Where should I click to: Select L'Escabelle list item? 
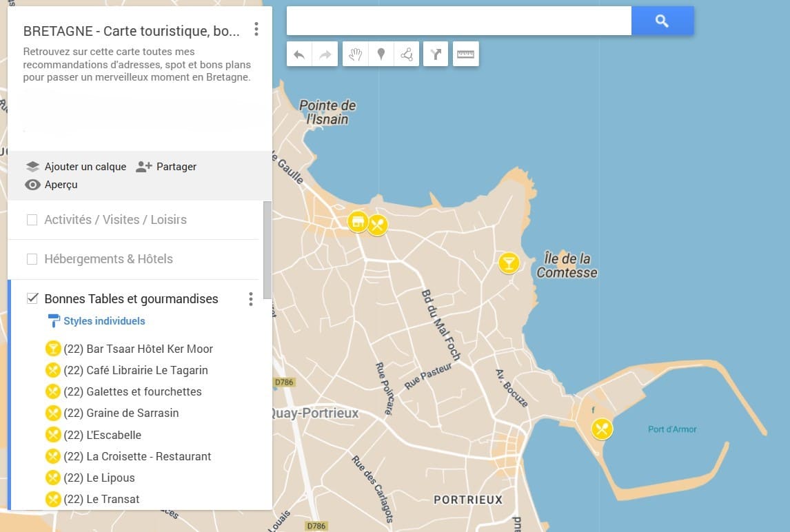click(x=102, y=435)
